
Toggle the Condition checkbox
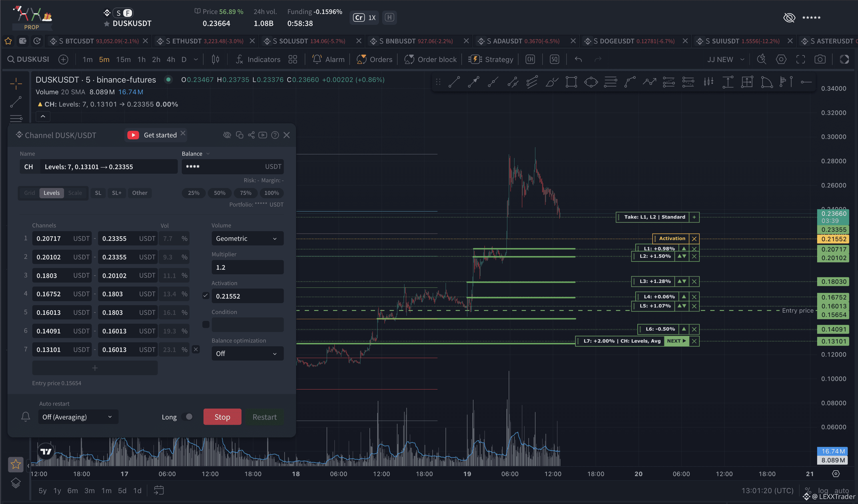pyautogui.click(x=206, y=324)
